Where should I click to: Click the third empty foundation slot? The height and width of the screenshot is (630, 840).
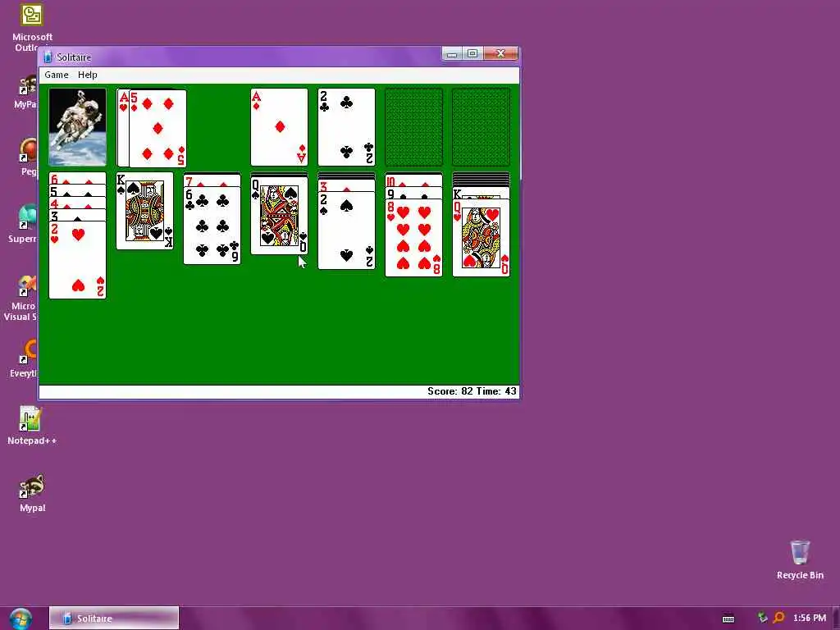(413, 127)
